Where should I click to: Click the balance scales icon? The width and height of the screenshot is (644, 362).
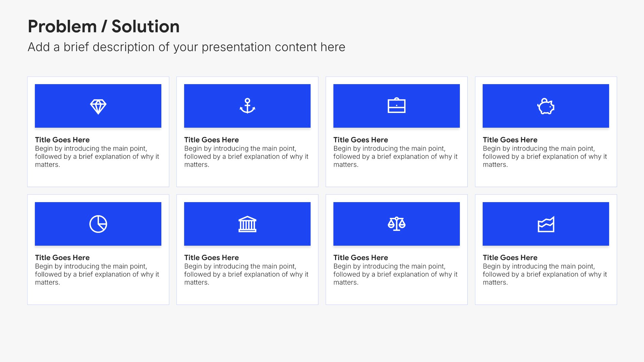(396, 224)
